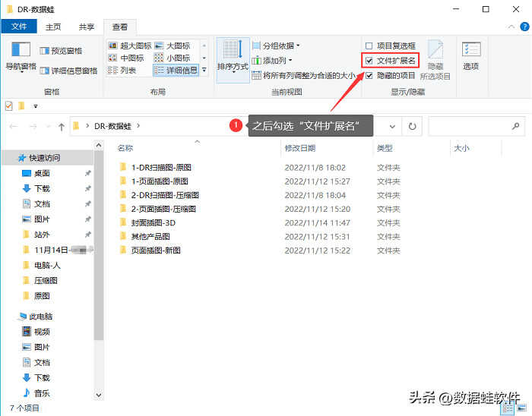532x416 pixels.
Task: Enable the 项目复选框 checkbox
Action: (x=369, y=46)
